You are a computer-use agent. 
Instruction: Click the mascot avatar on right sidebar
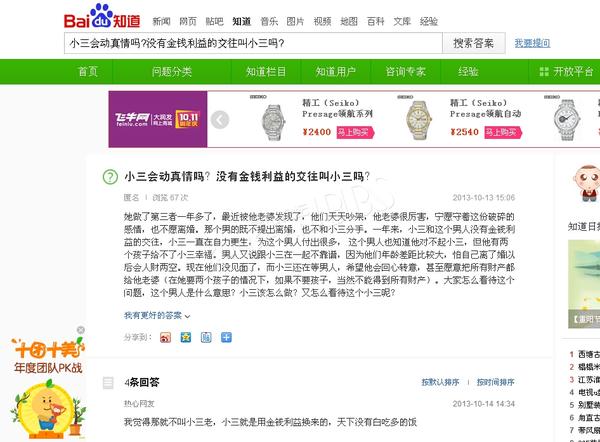click(586, 184)
